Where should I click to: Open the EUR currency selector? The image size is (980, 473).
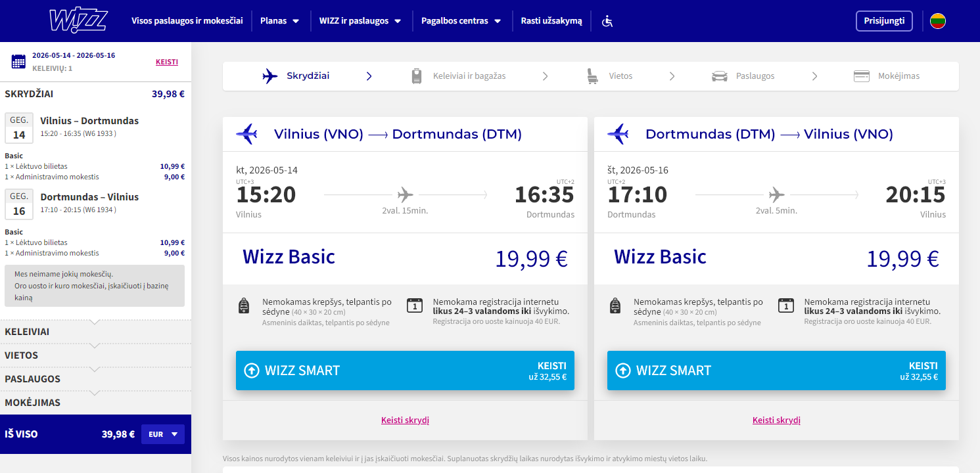tap(163, 434)
